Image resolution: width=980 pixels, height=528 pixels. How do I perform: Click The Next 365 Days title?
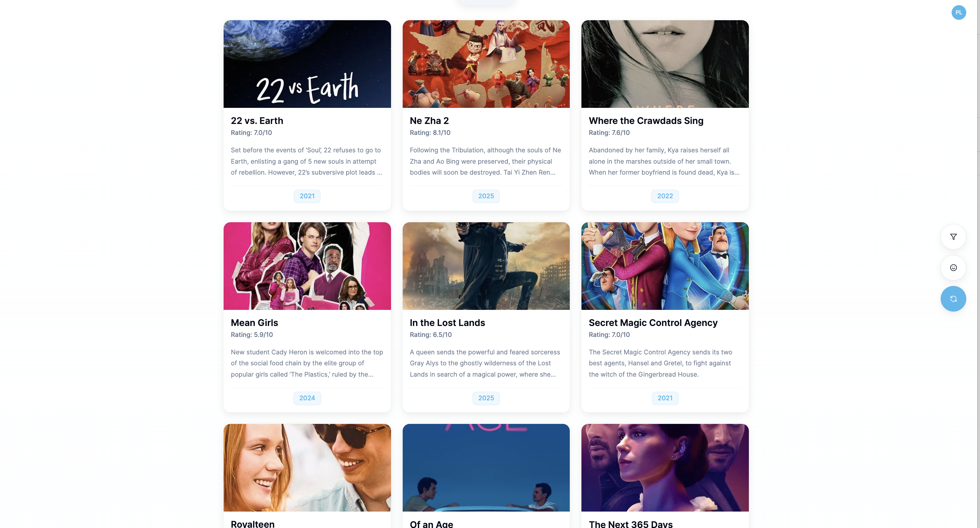coord(630,524)
